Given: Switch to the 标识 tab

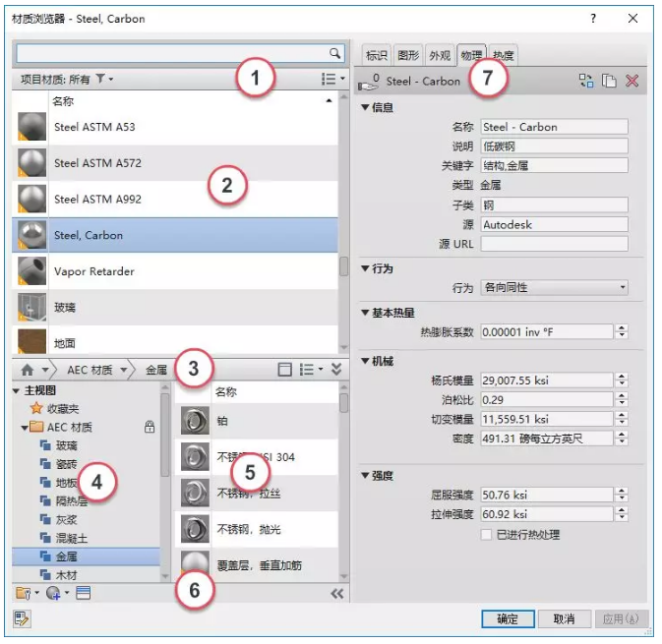Looking at the screenshot, I should [x=376, y=55].
